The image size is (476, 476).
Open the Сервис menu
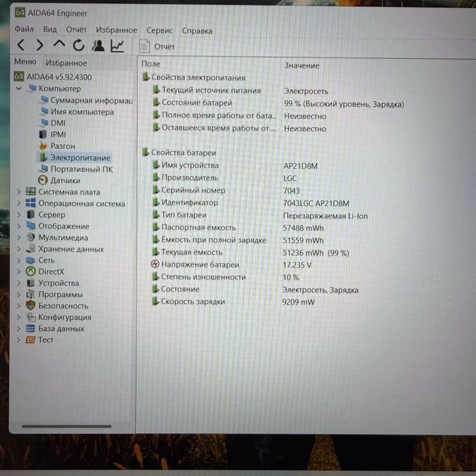coord(159,31)
